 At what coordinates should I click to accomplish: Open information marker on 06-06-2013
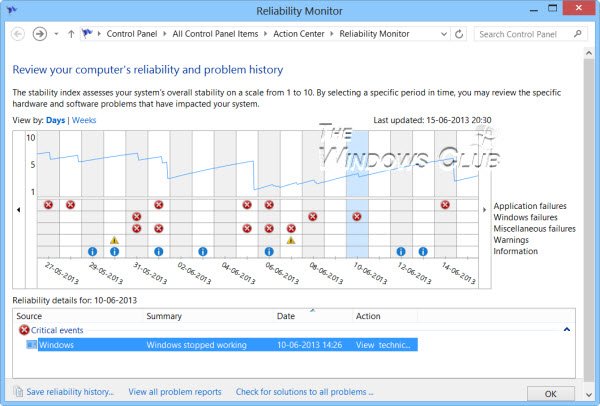pos(269,251)
